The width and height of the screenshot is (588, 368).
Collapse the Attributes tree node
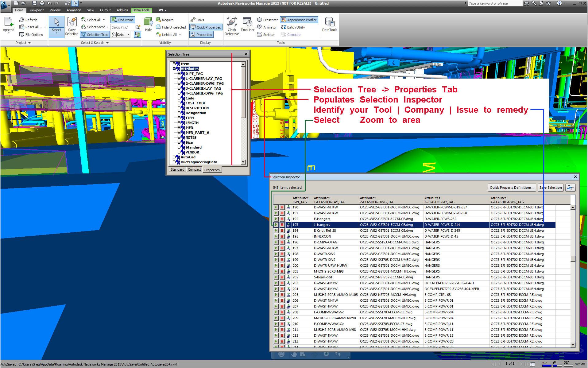pyautogui.click(x=174, y=69)
